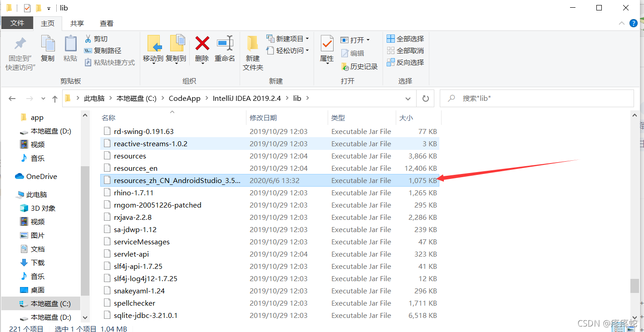This screenshot has height=332, width=644.
Task: Select file snakeyaml-1.24
Action: point(270,291)
